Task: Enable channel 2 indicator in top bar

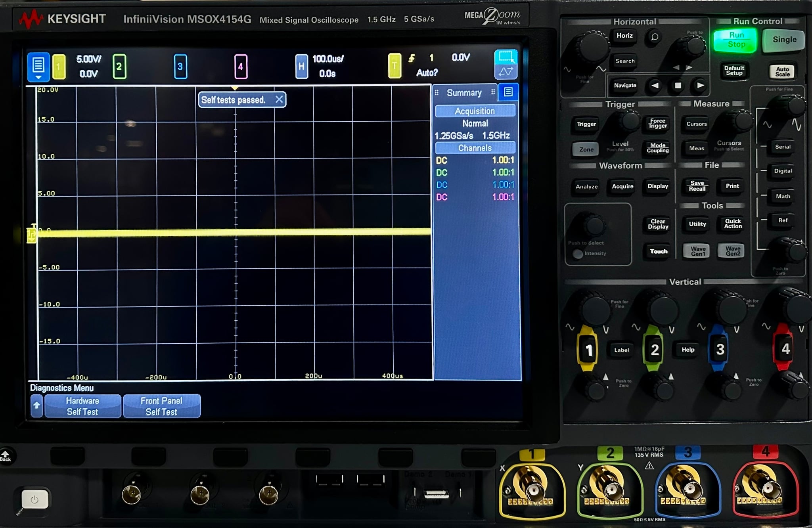Action: click(x=119, y=67)
